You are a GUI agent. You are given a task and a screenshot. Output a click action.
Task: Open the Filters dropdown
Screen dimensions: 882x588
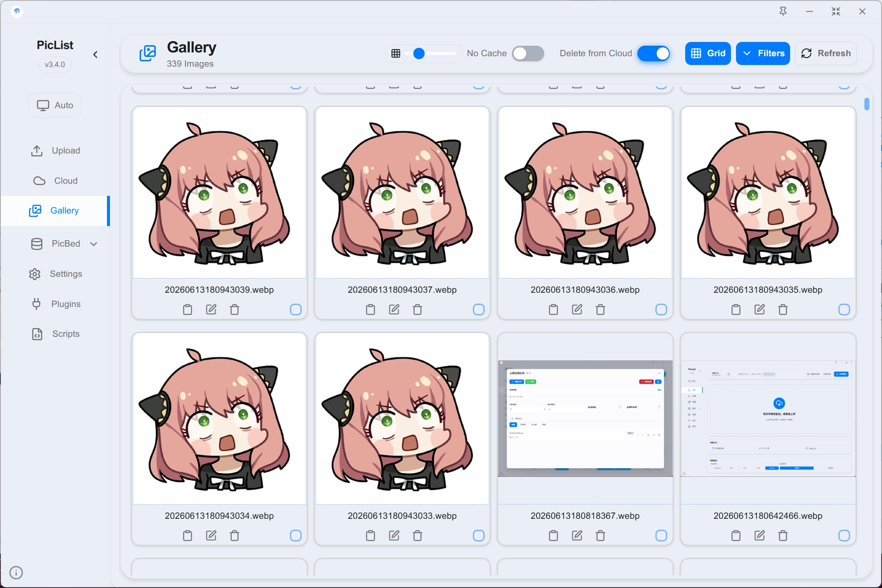coord(763,53)
